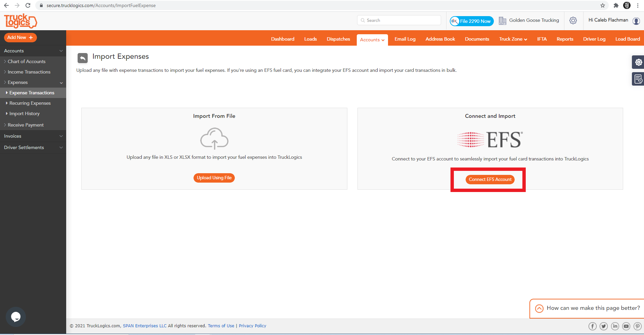
Task: Open Income Transactions in sidebar
Action: tap(29, 72)
